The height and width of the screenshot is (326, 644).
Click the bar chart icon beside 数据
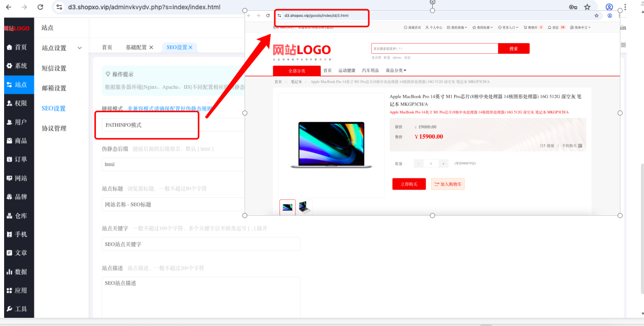[x=9, y=272]
